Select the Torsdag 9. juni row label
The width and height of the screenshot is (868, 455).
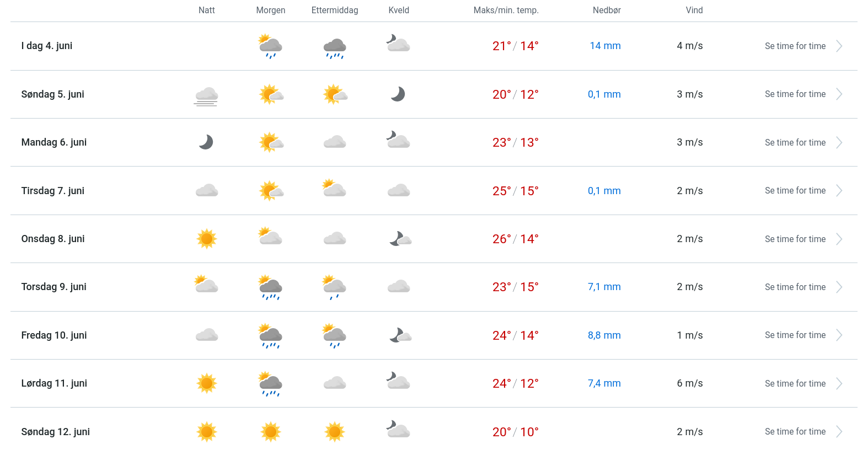pyautogui.click(x=54, y=287)
